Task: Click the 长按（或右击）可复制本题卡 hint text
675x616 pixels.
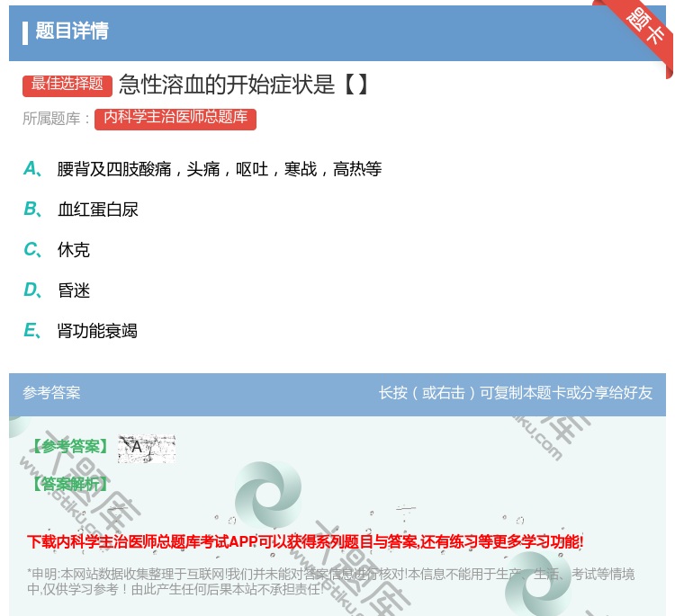Action: pyautogui.click(x=516, y=393)
